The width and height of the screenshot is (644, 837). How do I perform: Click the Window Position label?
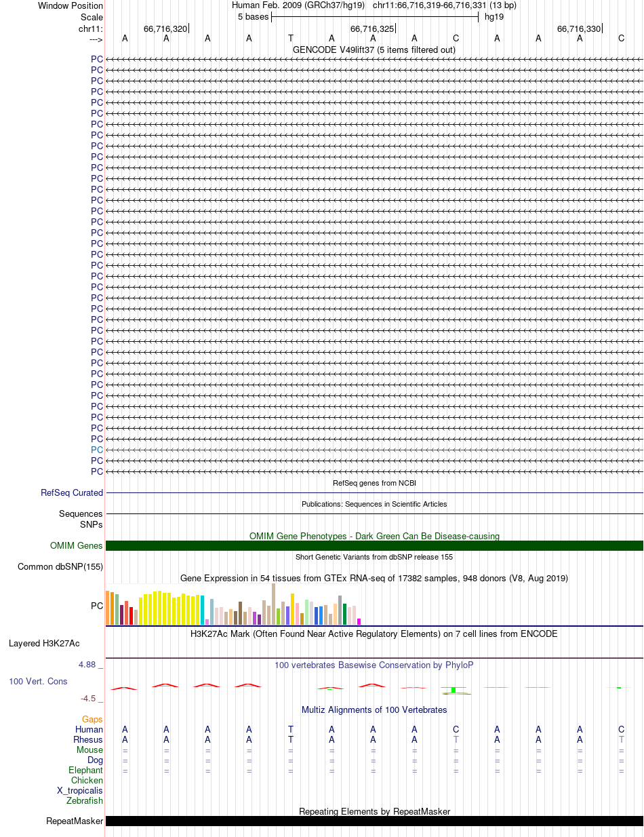71,5
